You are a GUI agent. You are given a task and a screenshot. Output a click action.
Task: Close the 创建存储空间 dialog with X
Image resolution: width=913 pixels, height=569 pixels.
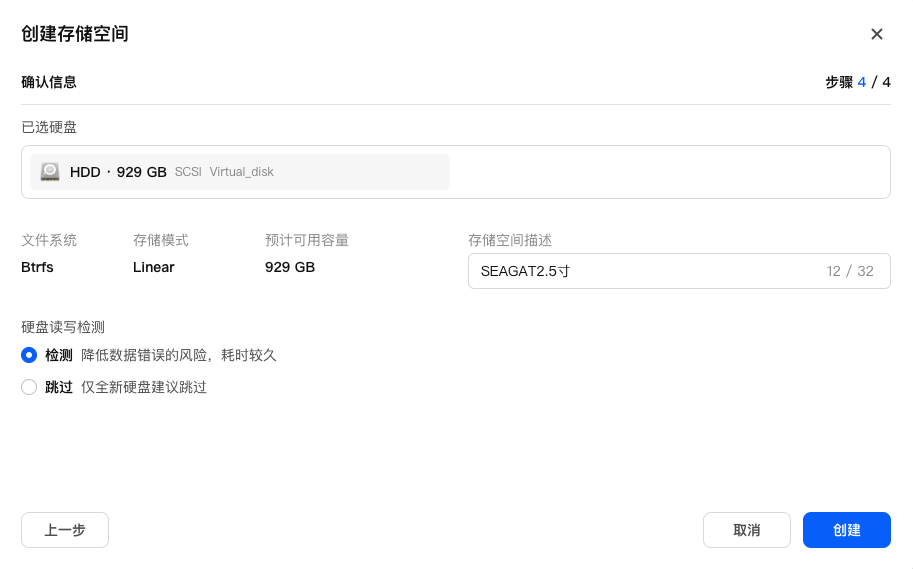tap(876, 34)
